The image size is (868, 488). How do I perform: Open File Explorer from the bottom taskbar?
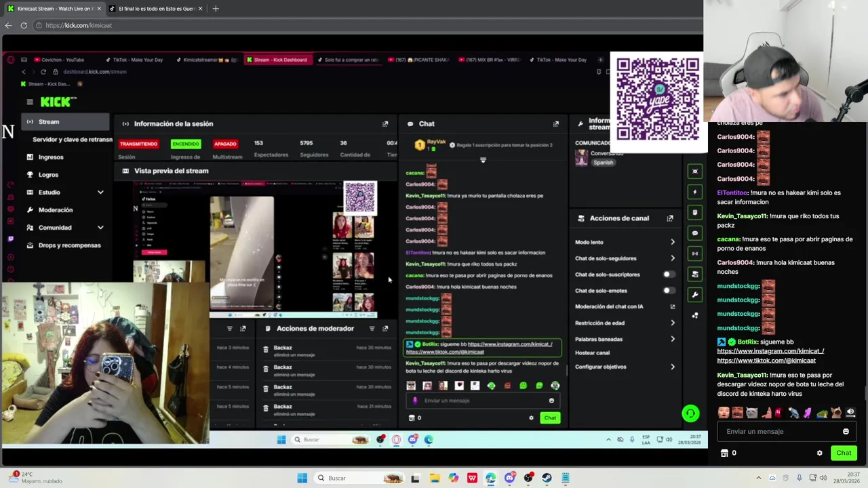click(x=435, y=478)
